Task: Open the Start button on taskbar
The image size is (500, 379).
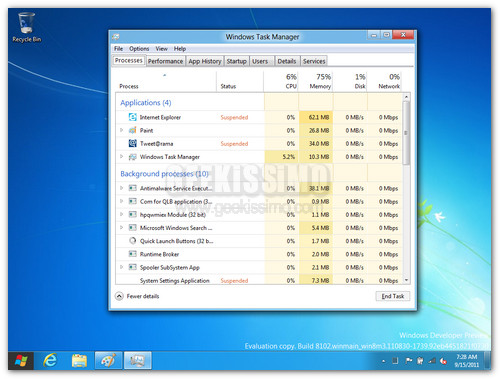Action: [21, 360]
